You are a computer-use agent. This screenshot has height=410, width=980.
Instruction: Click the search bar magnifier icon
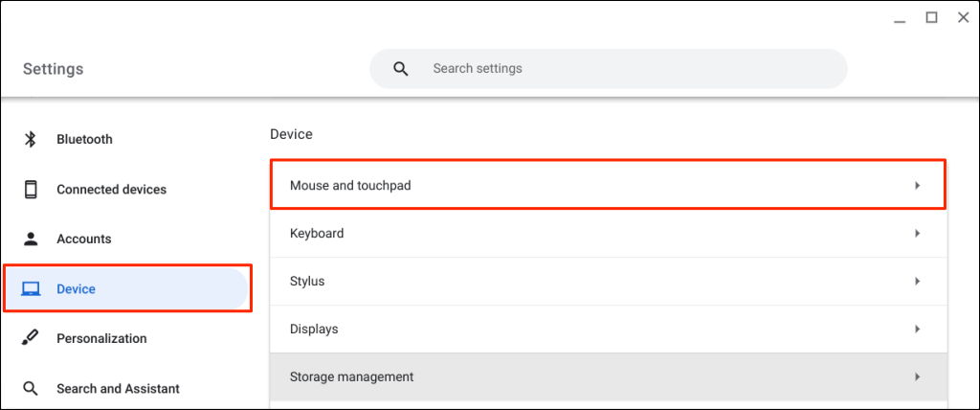click(x=401, y=69)
